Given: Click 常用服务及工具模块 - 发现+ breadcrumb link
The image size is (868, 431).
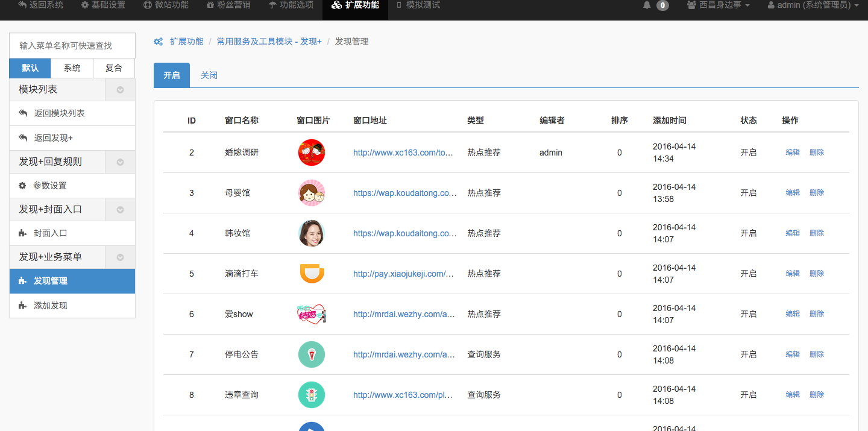Looking at the screenshot, I should 269,42.
